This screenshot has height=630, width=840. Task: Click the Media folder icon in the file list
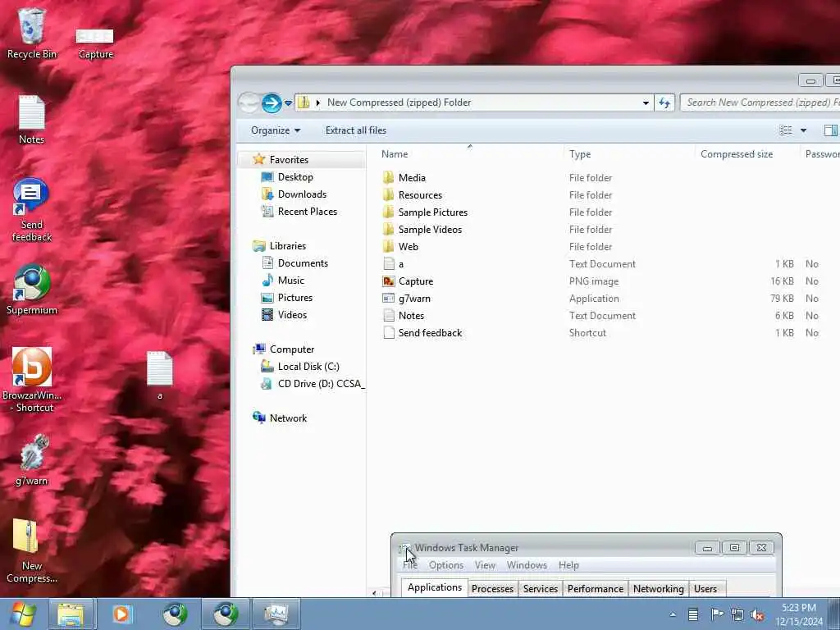click(x=388, y=178)
